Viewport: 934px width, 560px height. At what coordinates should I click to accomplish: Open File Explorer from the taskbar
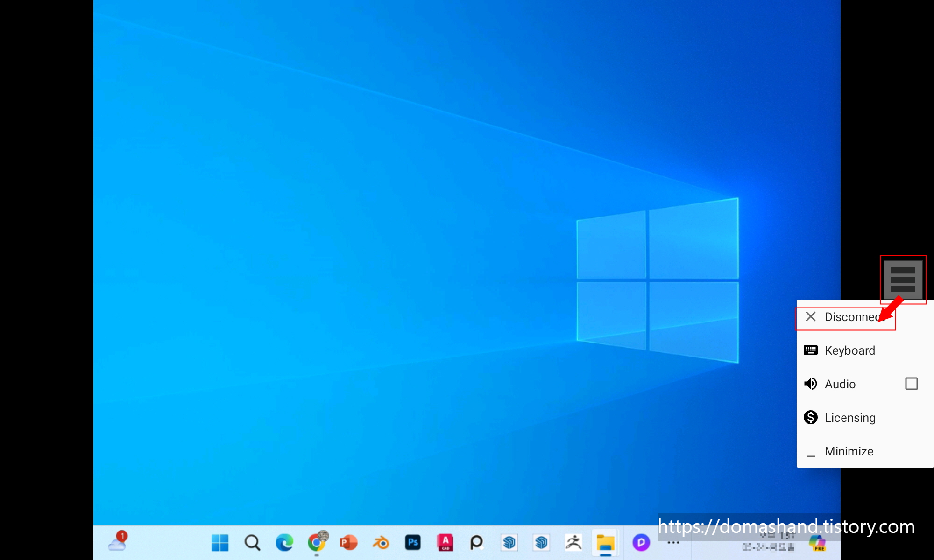(605, 543)
